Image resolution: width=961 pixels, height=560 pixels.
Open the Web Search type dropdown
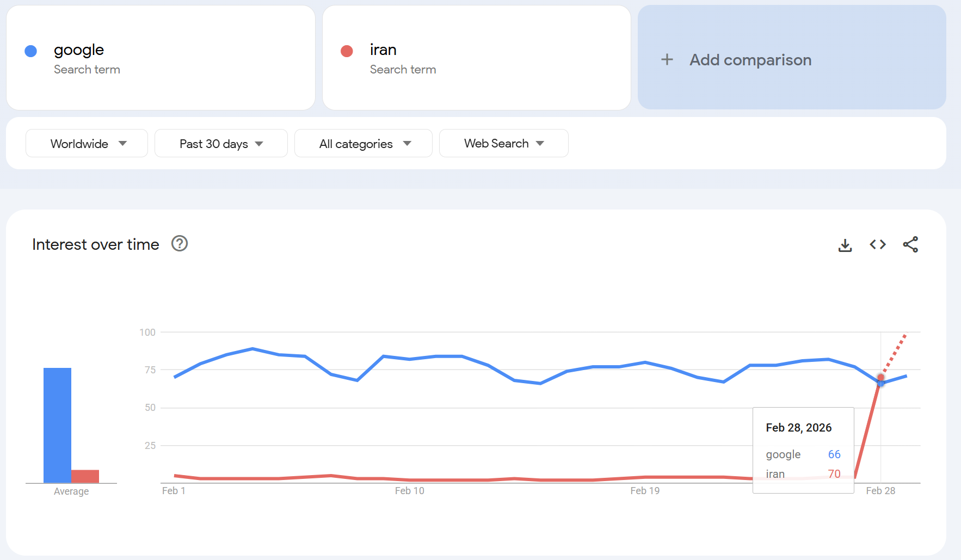503,144
